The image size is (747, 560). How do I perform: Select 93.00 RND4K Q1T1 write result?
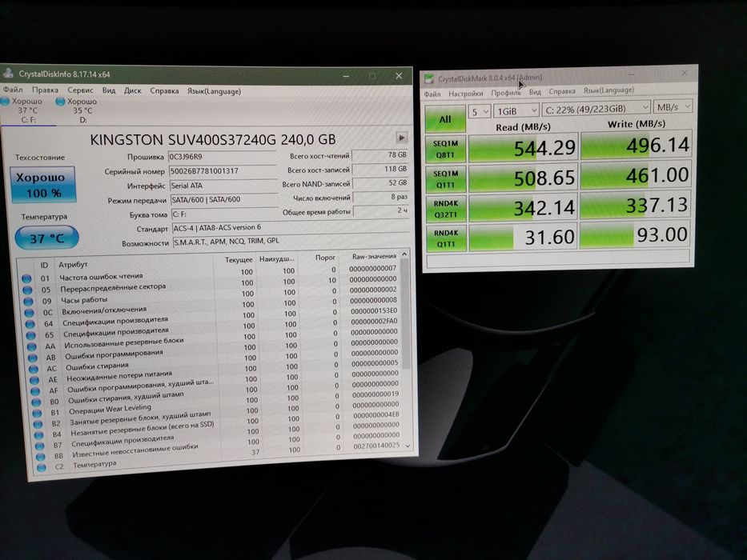click(x=636, y=234)
